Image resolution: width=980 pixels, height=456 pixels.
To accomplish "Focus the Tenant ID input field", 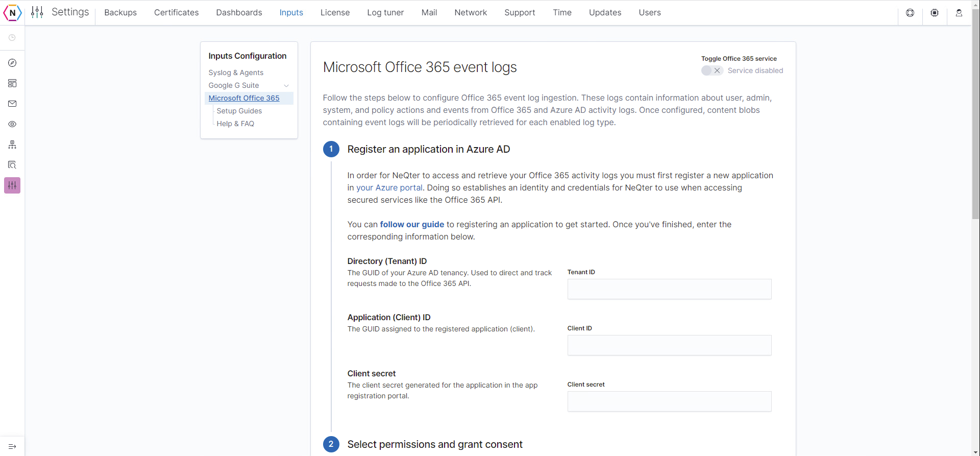I will [669, 289].
